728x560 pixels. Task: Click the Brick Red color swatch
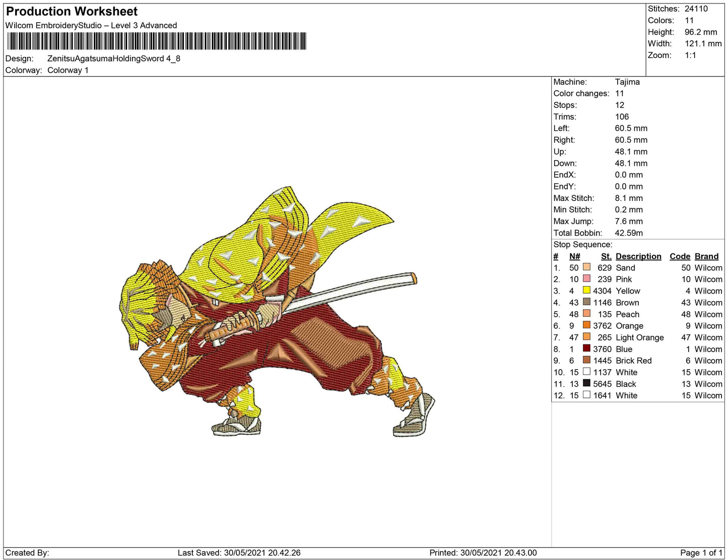click(x=586, y=360)
